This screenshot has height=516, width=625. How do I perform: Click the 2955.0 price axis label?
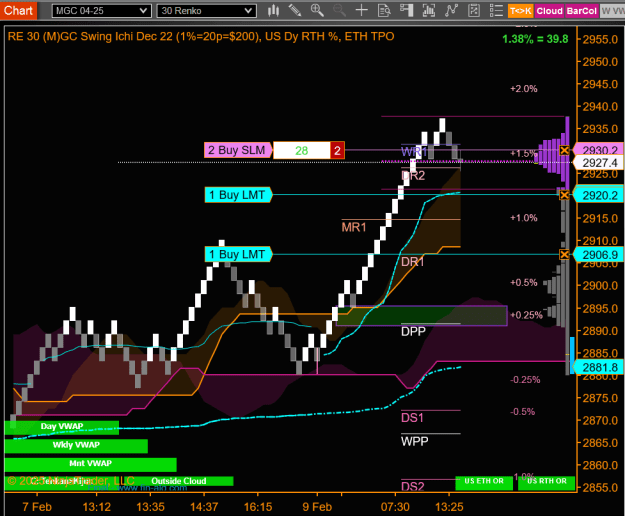click(x=600, y=39)
